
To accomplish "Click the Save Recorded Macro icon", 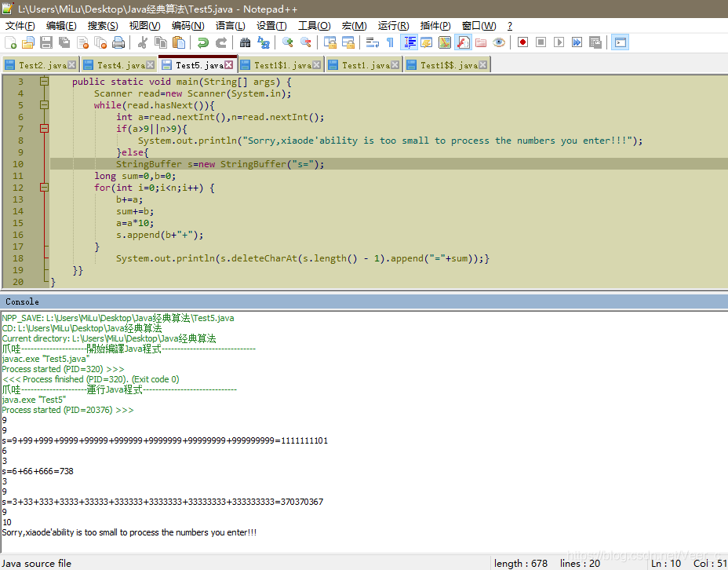I will [595, 42].
